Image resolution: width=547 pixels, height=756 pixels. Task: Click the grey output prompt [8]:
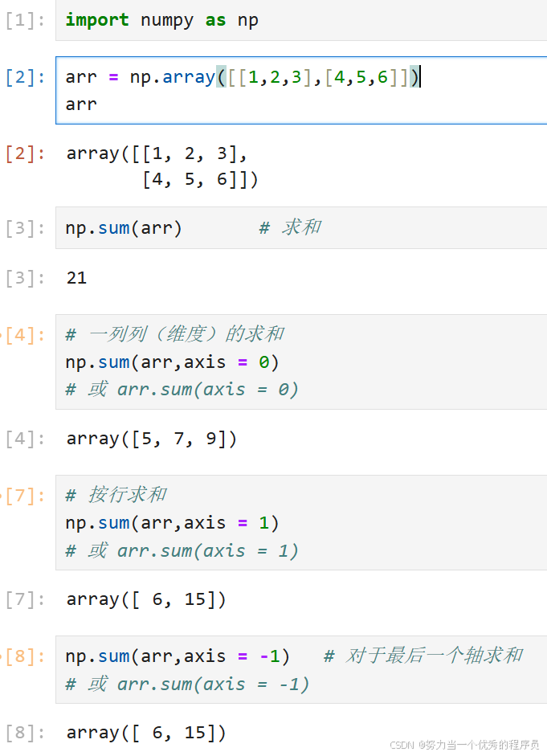click(25, 734)
